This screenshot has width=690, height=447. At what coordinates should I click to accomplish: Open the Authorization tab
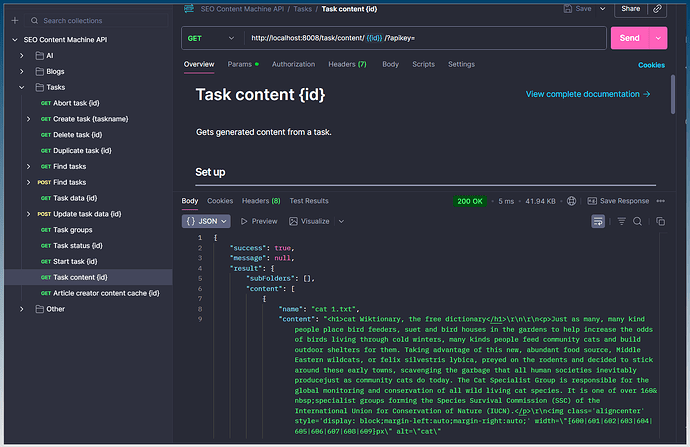pos(293,64)
